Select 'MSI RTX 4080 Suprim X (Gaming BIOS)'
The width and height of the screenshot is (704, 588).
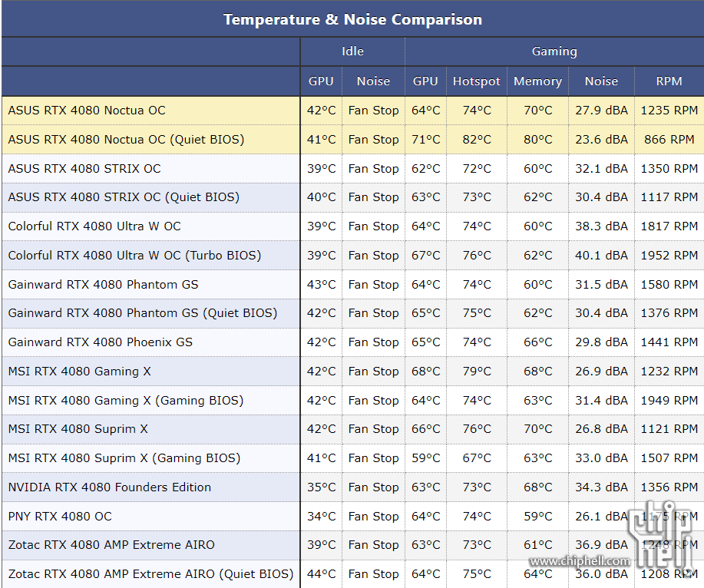pos(124,458)
